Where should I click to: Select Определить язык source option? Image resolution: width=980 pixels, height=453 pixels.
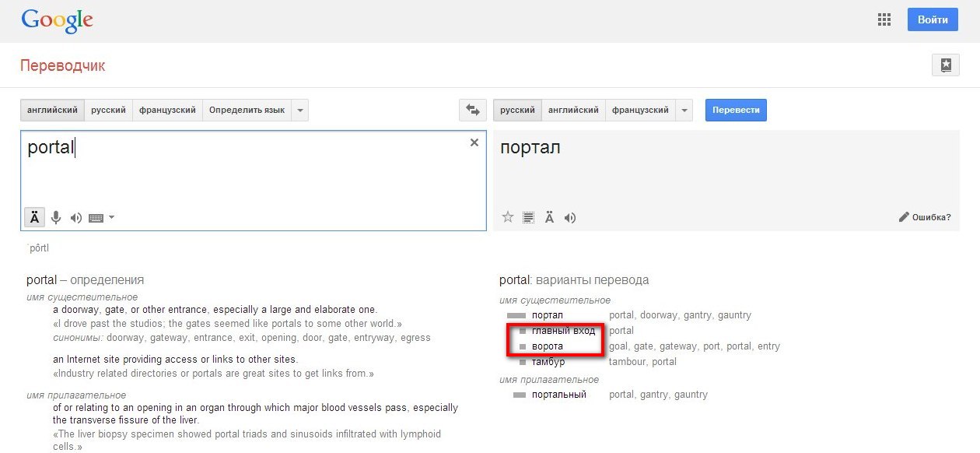247,111
